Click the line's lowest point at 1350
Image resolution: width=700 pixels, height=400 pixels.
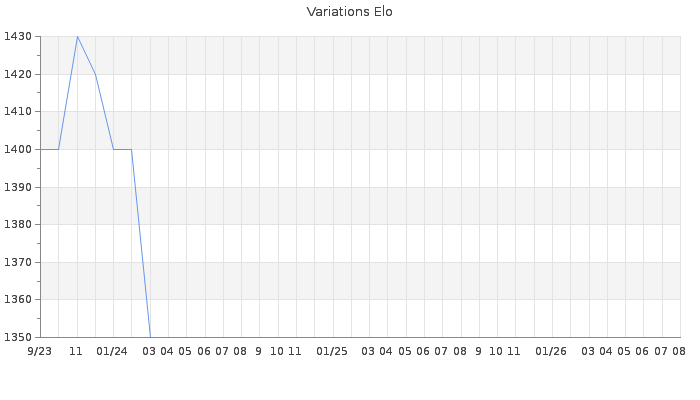150,337
